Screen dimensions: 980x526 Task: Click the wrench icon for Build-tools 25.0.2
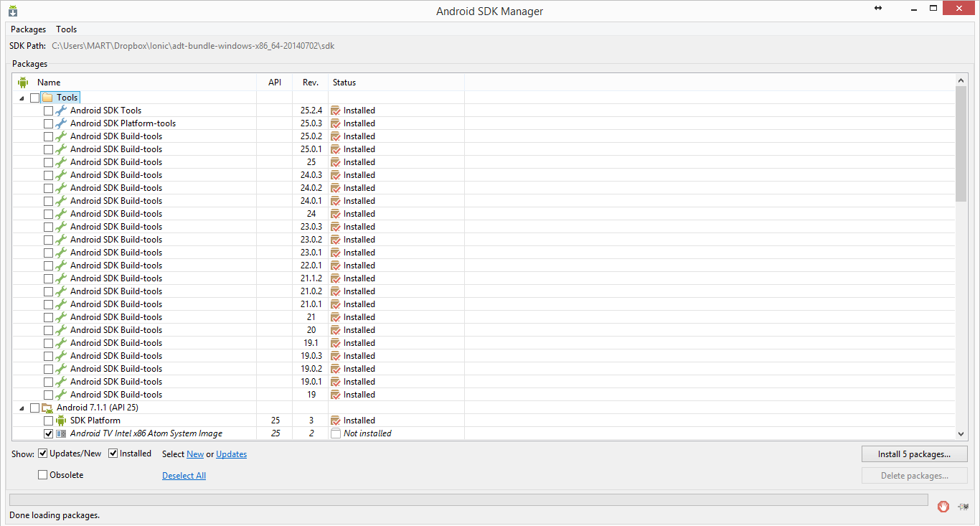(x=61, y=136)
